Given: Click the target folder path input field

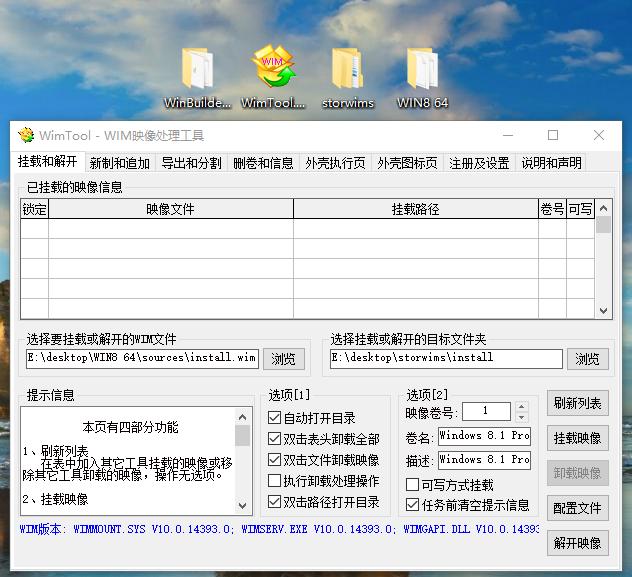Looking at the screenshot, I should coord(446,358).
